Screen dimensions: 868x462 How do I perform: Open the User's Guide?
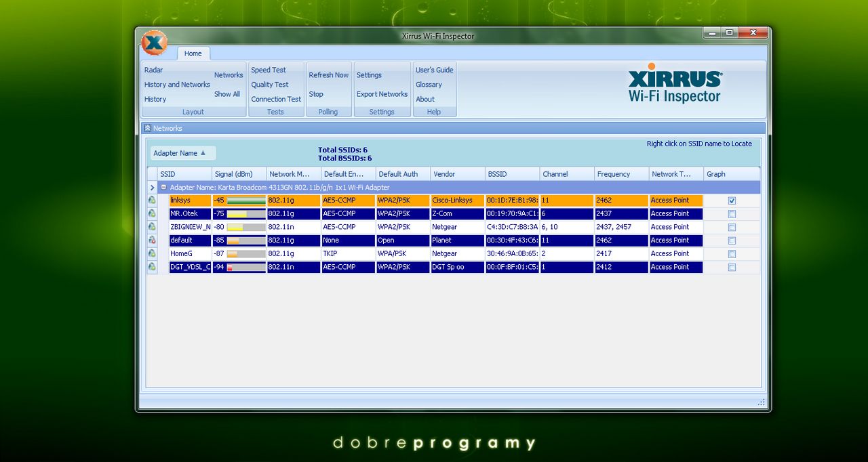point(435,70)
